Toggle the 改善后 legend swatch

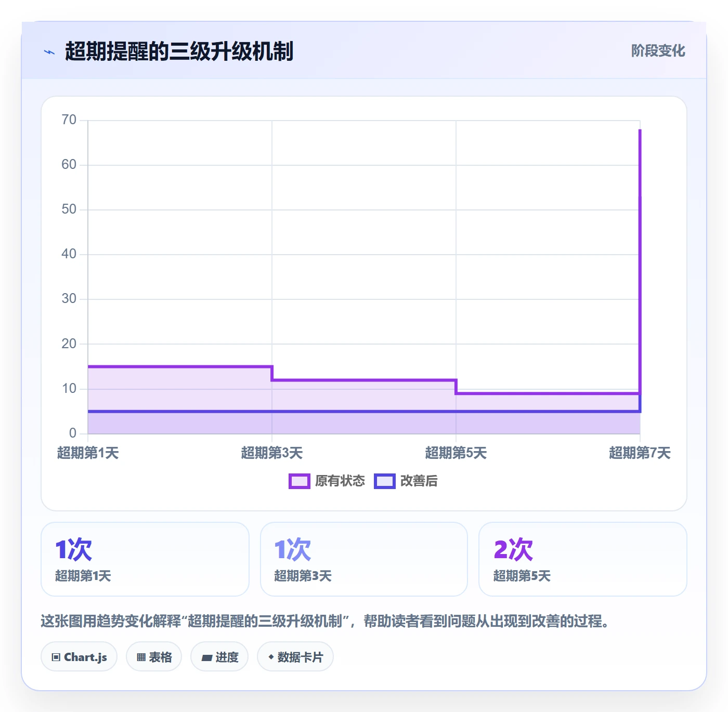pyautogui.click(x=384, y=481)
